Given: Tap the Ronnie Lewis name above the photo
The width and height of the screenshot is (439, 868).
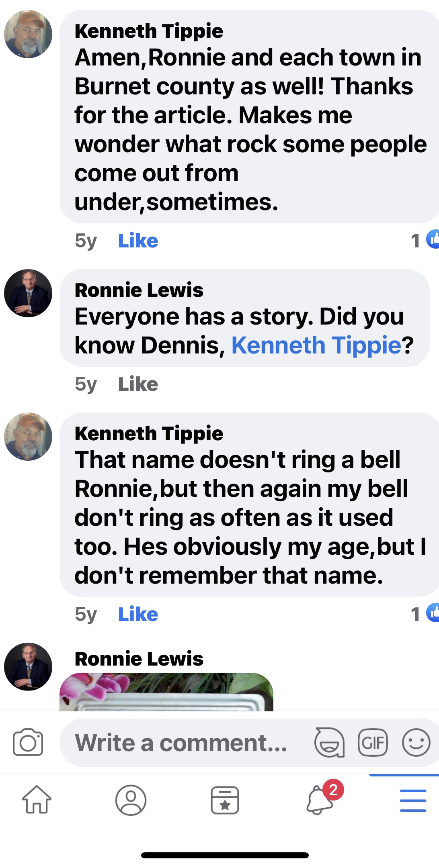Looking at the screenshot, I should [x=139, y=659].
